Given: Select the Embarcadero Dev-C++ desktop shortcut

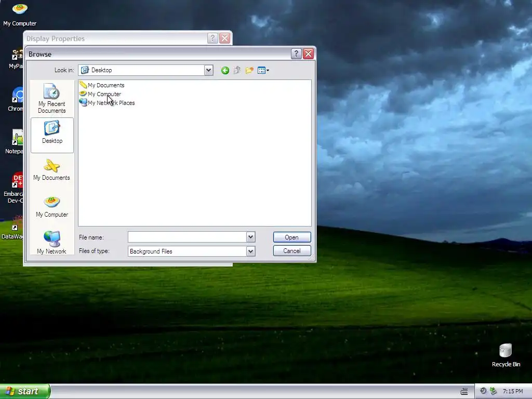Looking at the screenshot, I should point(14,188).
